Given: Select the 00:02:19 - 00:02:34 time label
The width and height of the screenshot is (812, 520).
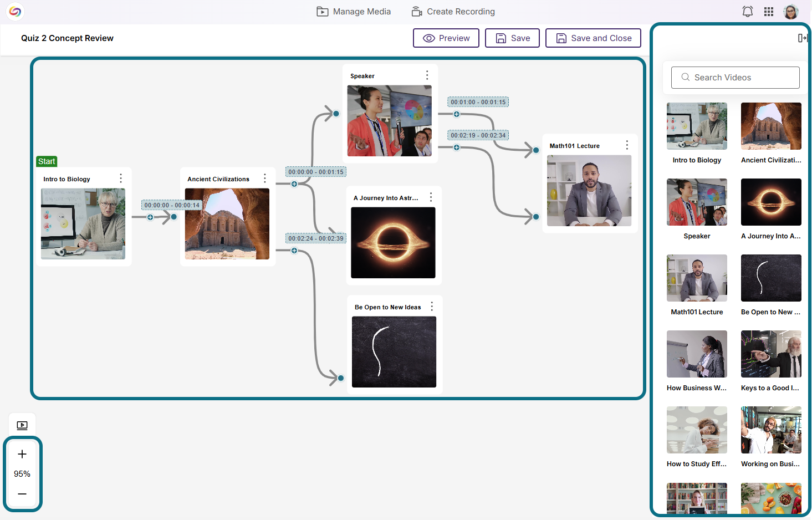Looking at the screenshot, I should 478,135.
